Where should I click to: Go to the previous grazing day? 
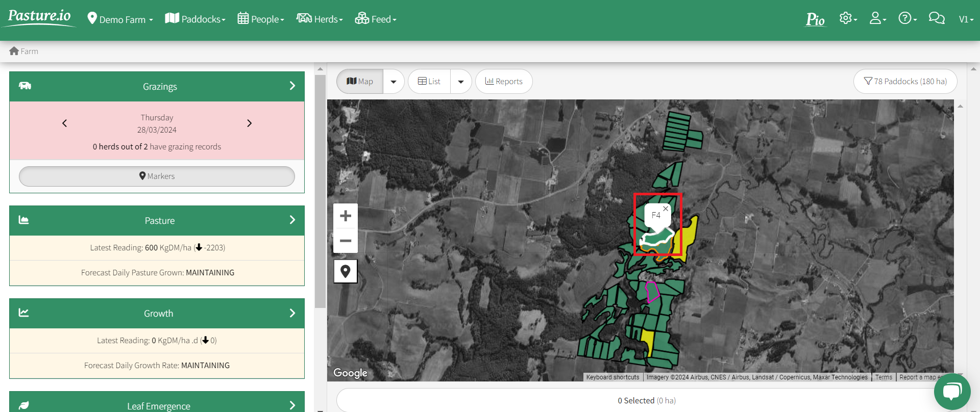pyautogui.click(x=64, y=123)
